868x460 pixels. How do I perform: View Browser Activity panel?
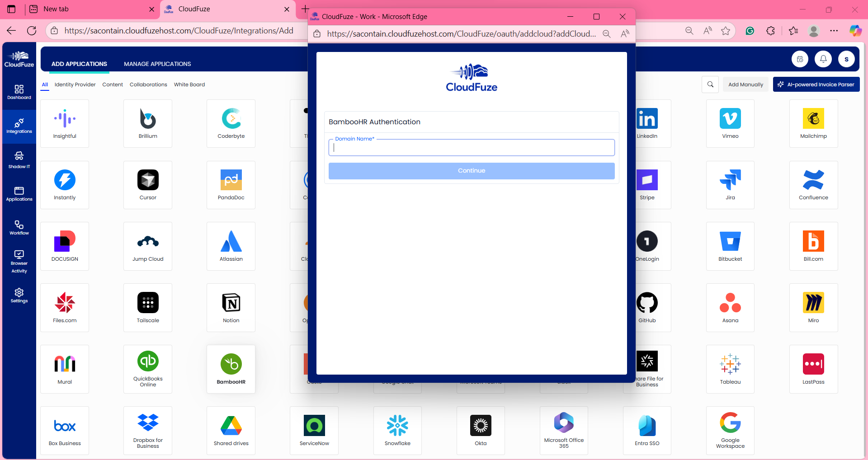[19, 260]
